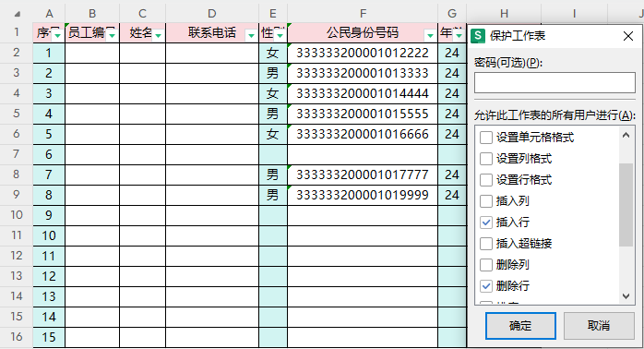Select column B header
644x349 pixels.
pyautogui.click(x=92, y=14)
